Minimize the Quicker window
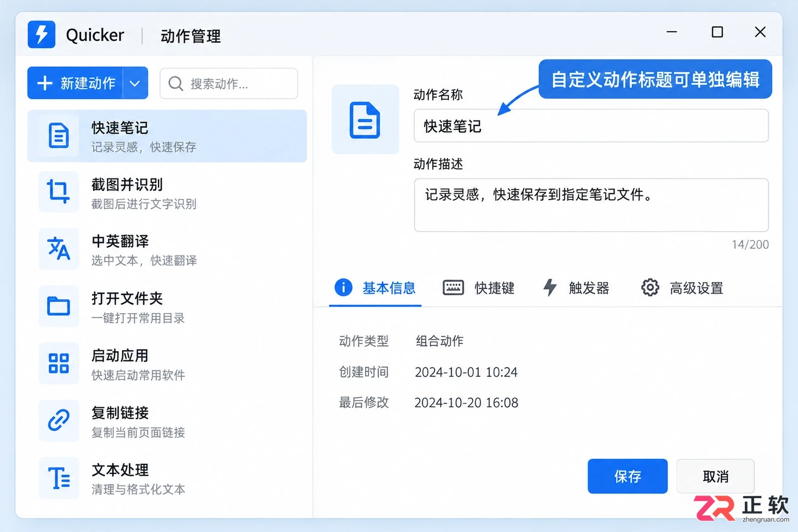The height and width of the screenshot is (532, 798). point(672,32)
